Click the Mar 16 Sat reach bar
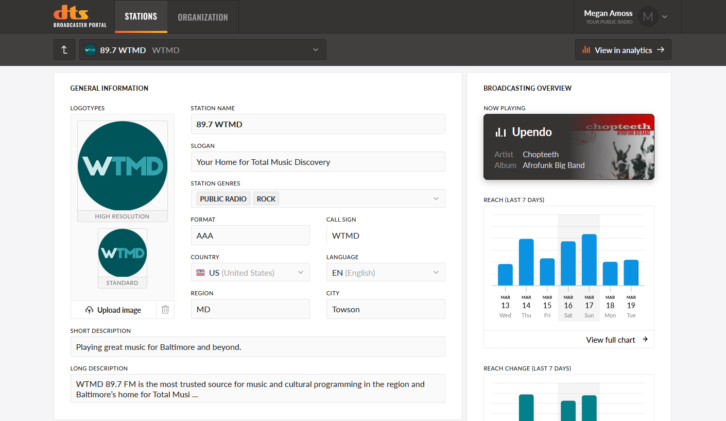The height and width of the screenshot is (421, 726). click(568, 263)
